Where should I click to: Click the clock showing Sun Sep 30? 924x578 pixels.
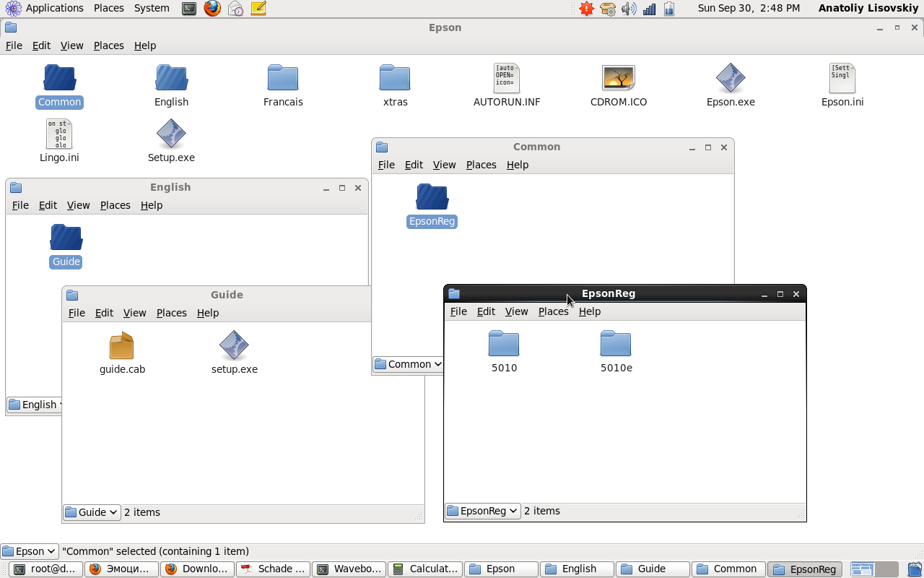tap(749, 8)
